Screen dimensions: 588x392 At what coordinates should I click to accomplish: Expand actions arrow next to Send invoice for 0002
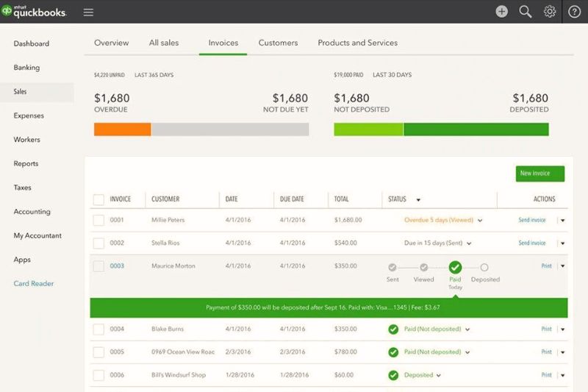(x=562, y=243)
